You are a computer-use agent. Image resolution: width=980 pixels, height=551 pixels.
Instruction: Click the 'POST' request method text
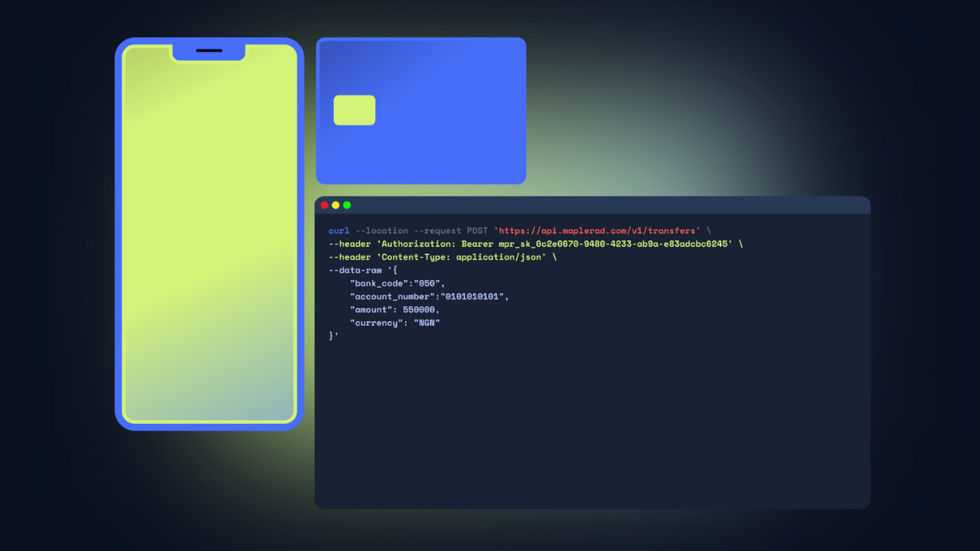point(478,230)
